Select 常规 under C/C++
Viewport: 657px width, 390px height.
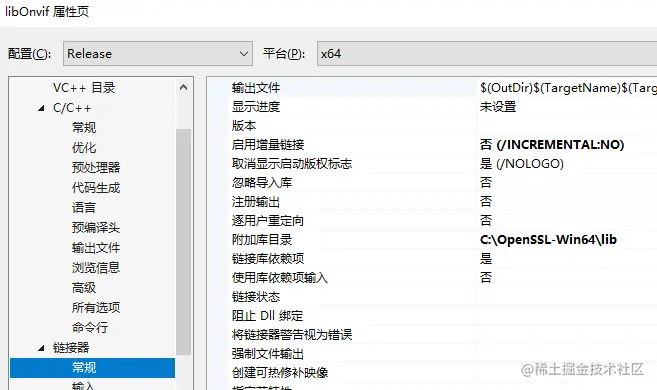click(x=84, y=127)
